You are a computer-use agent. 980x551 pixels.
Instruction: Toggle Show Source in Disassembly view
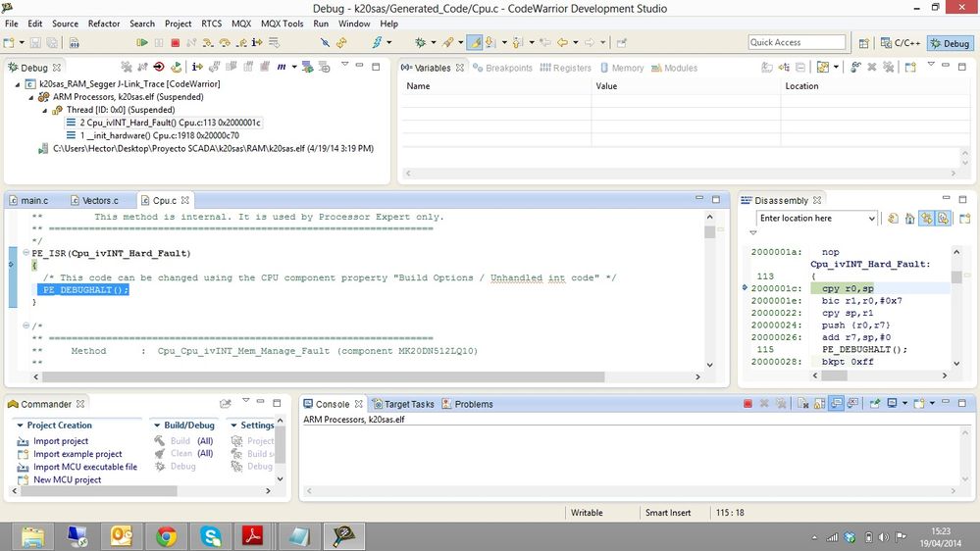pos(943,218)
